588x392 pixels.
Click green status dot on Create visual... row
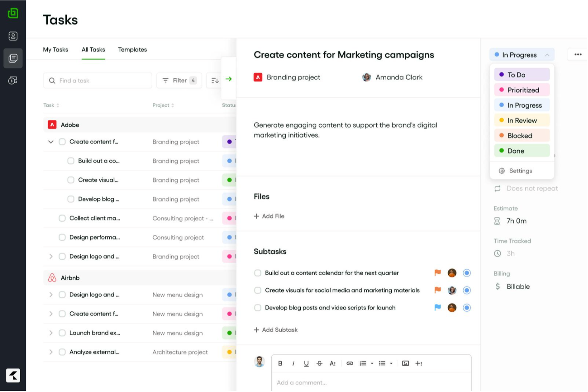tap(229, 180)
